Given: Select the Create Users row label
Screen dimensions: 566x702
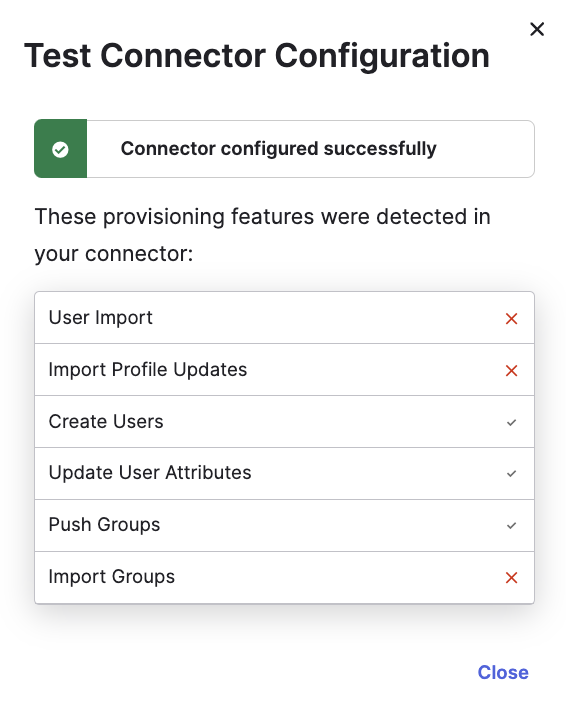Looking at the screenshot, I should 106,422.
